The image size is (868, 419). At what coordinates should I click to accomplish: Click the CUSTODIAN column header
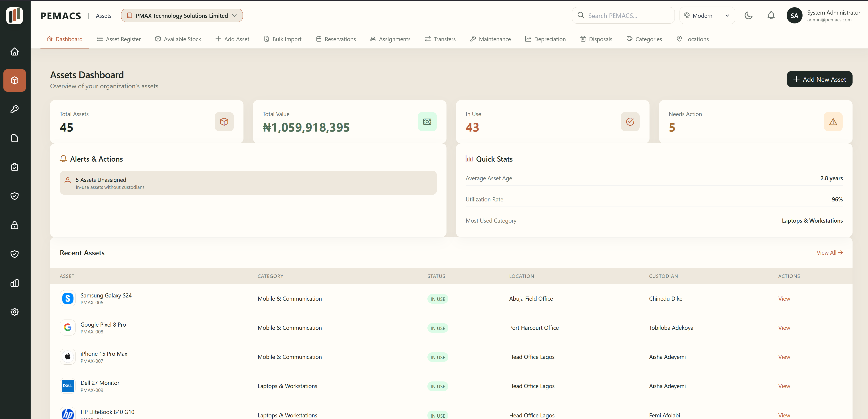point(663,276)
